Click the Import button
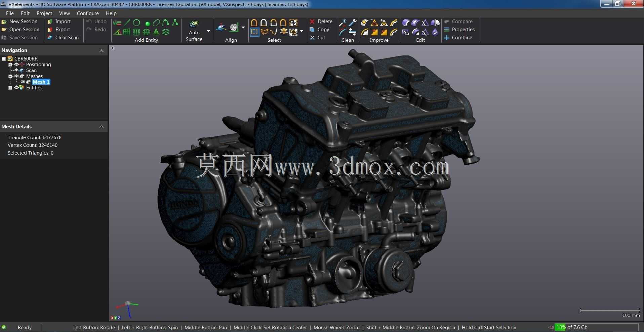Screen dimensions: 644x332 coord(59,22)
